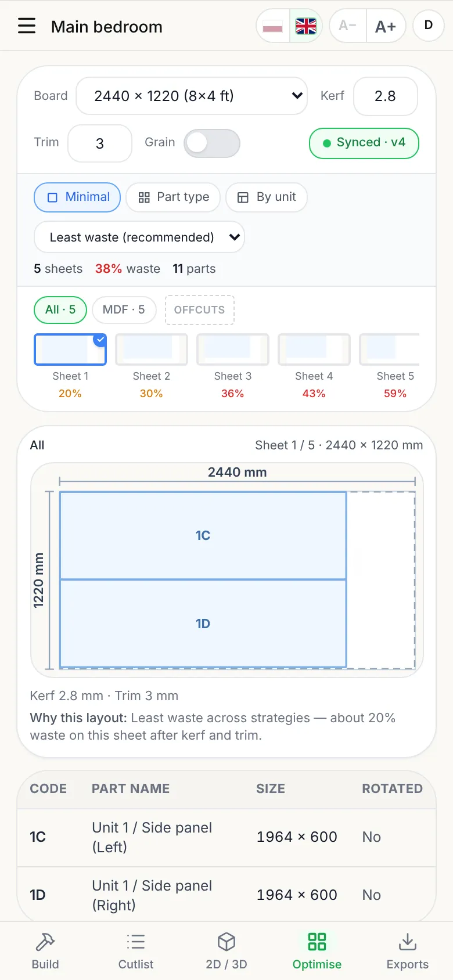The width and height of the screenshot is (453, 980).
Task: Increase font size with A+ button
Action: click(x=386, y=26)
